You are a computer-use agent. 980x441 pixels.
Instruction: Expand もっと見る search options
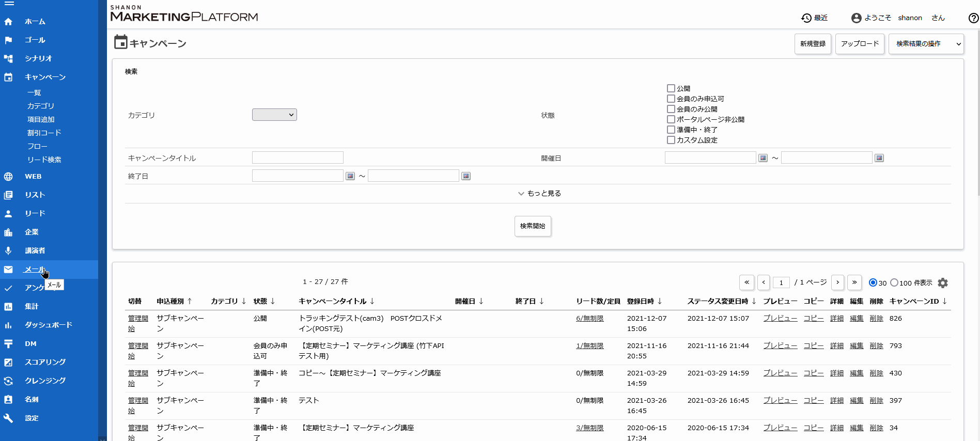pyautogui.click(x=539, y=194)
